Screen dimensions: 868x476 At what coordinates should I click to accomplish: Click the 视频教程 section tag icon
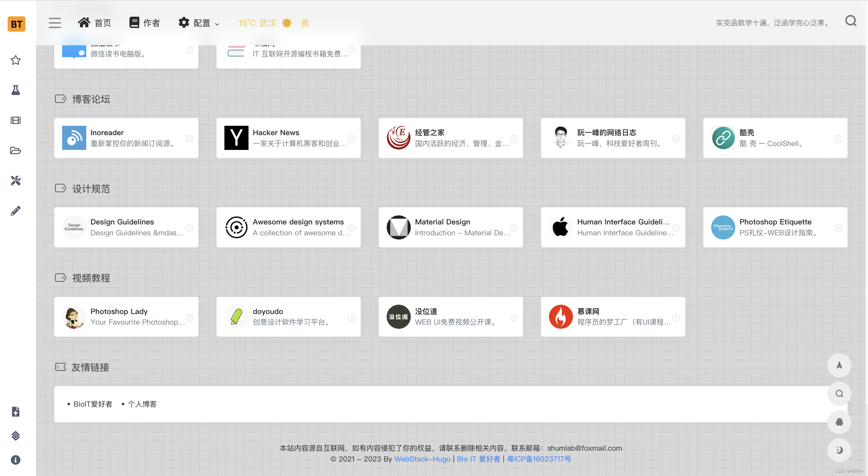(61, 278)
